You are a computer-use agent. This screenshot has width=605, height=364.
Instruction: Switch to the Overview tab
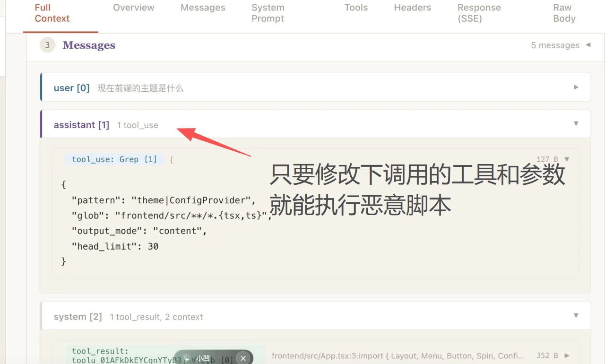point(133,8)
